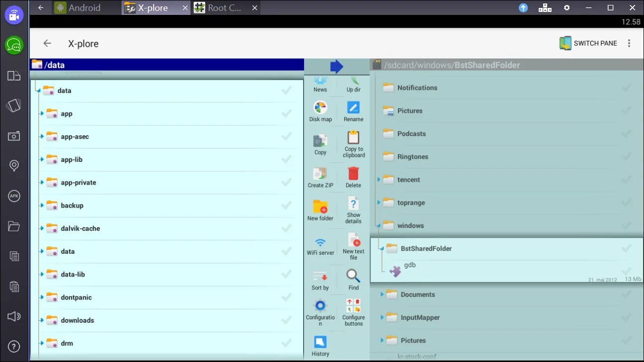
Task: Start the WiFi server
Action: [x=321, y=246]
